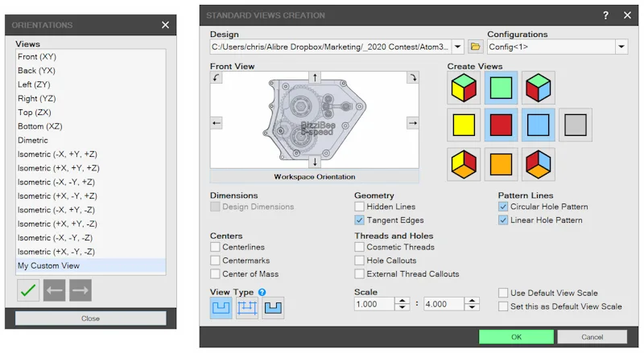Enable Center of Mass checkbox
The height and width of the screenshot is (353, 644).
215,273
